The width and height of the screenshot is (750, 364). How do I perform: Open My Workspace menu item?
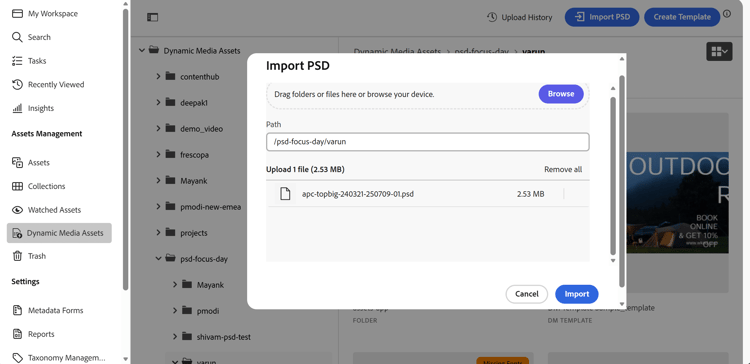click(53, 14)
